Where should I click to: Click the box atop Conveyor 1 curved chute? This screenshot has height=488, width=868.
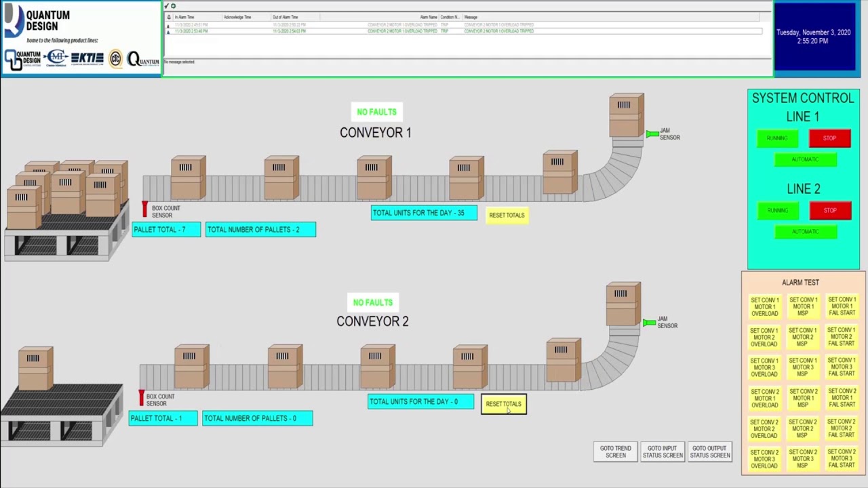click(627, 116)
